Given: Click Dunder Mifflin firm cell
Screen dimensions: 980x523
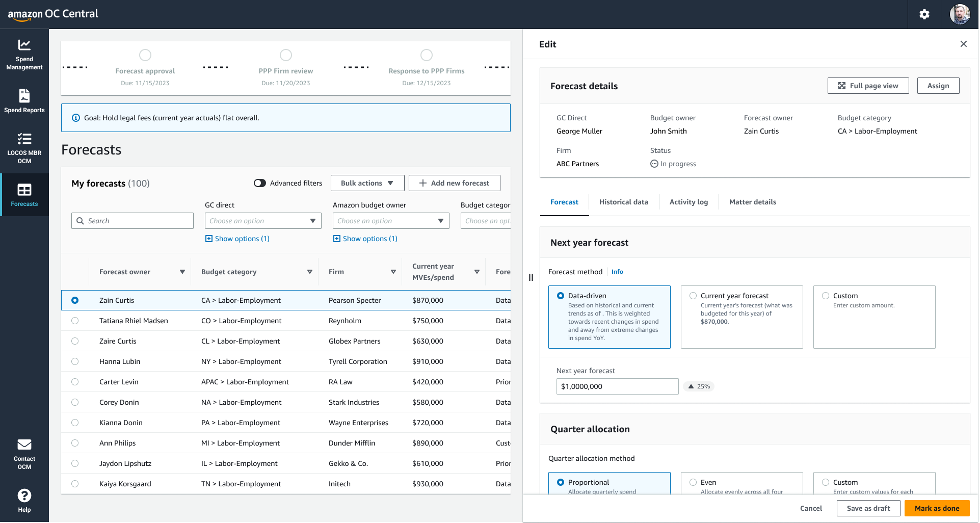Looking at the screenshot, I should pyautogui.click(x=352, y=443).
